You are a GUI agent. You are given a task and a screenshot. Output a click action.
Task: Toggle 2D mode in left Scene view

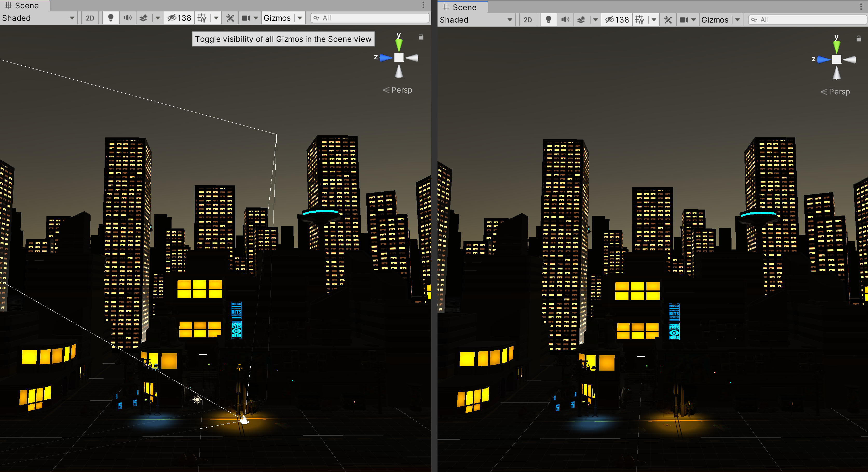[x=90, y=18]
